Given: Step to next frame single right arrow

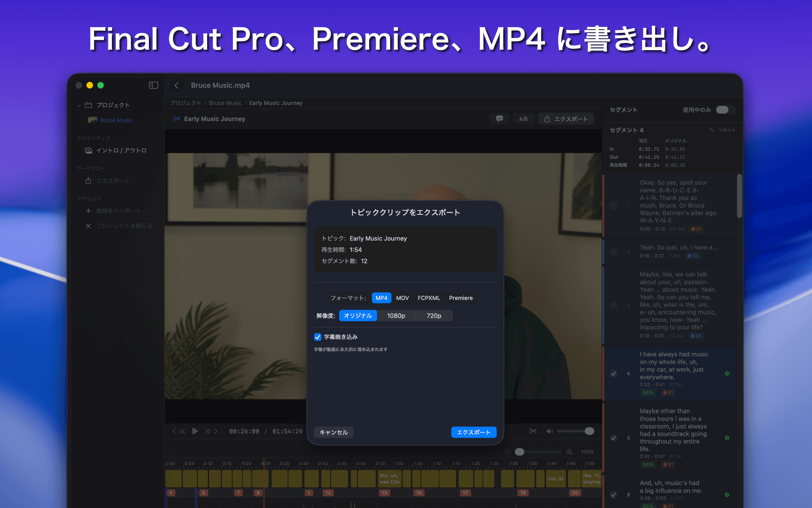Looking at the screenshot, I should click(216, 431).
